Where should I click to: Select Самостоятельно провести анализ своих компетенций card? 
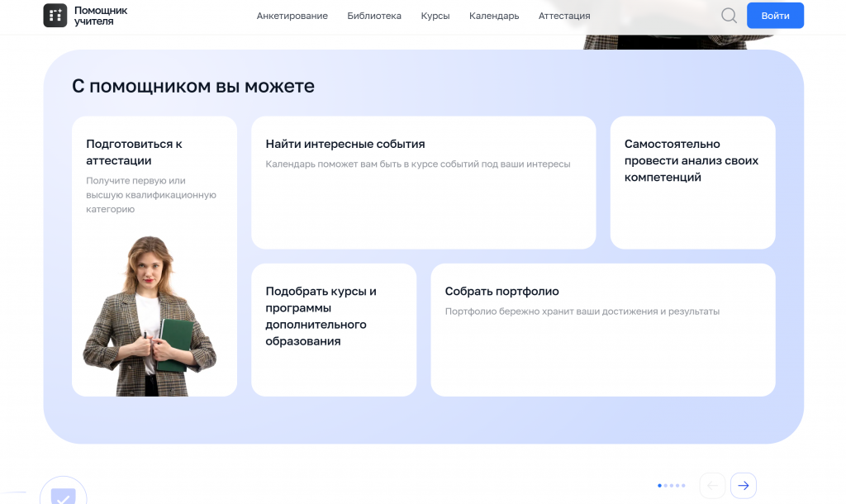click(692, 182)
